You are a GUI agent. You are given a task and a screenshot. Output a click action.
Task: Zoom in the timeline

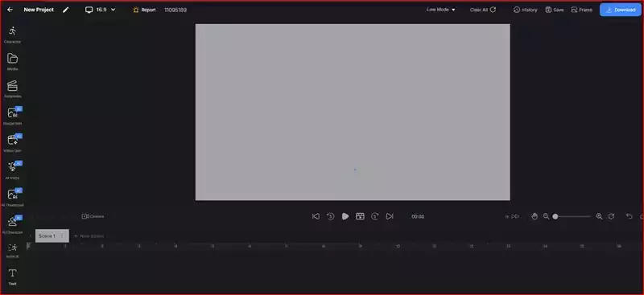[x=599, y=216]
